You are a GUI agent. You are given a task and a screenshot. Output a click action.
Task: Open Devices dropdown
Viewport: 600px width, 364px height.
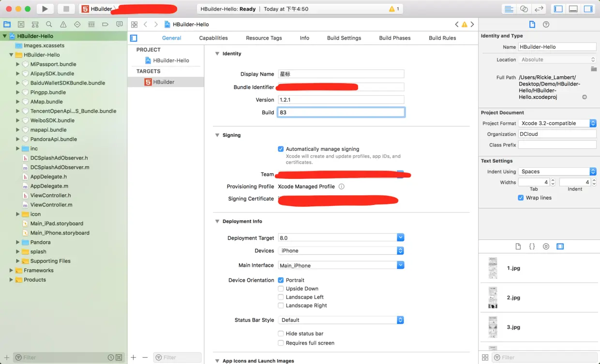click(341, 250)
